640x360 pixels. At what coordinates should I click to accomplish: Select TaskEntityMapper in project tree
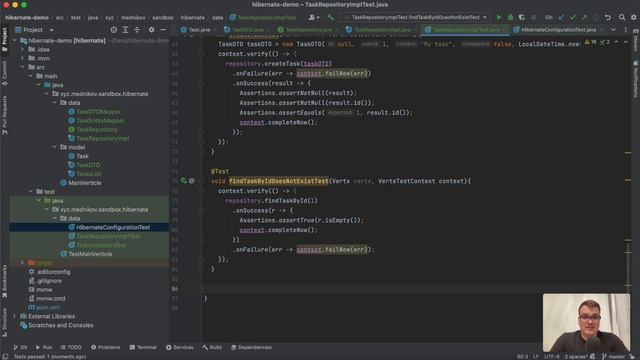pyautogui.click(x=100, y=121)
